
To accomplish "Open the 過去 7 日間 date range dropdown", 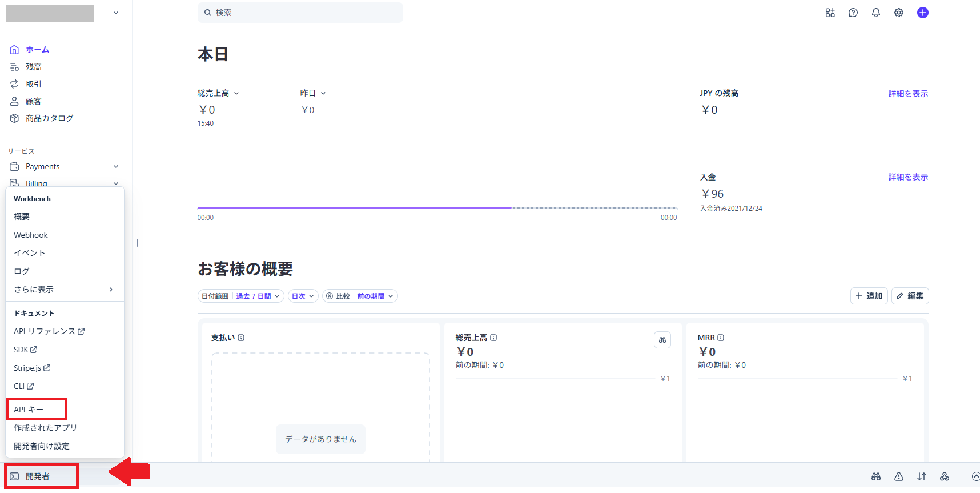I will pyautogui.click(x=258, y=296).
